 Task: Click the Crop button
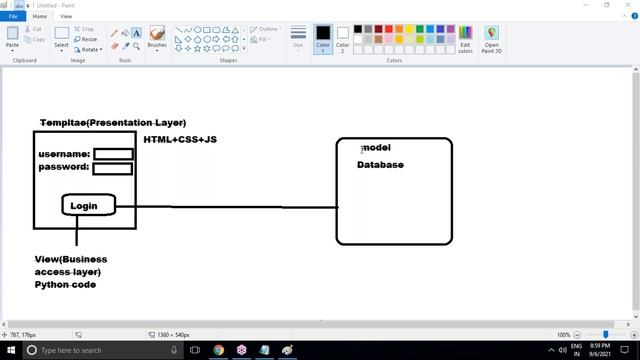[84, 29]
